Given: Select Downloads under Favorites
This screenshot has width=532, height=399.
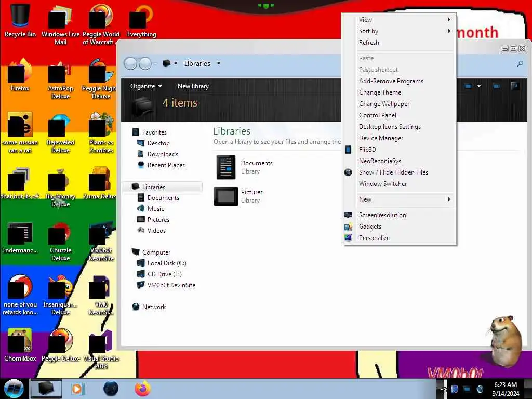Looking at the screenshot, I should 158,154.
